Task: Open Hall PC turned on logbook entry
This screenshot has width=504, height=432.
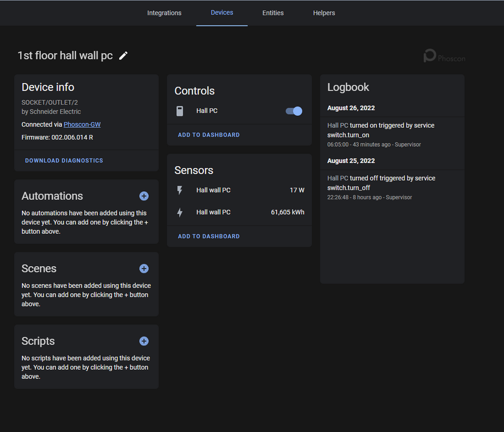Action: coord(381,130)
